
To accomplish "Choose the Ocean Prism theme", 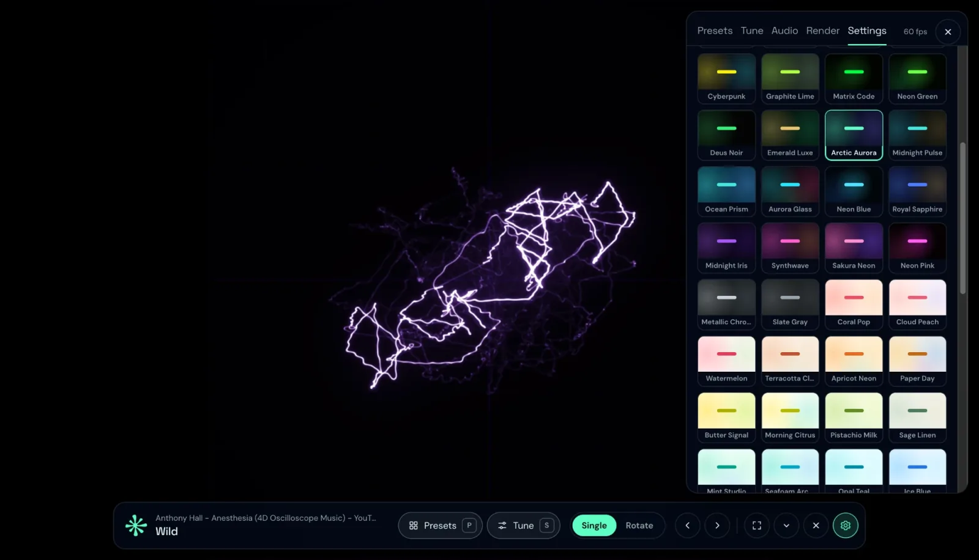I will pos(726,191).
